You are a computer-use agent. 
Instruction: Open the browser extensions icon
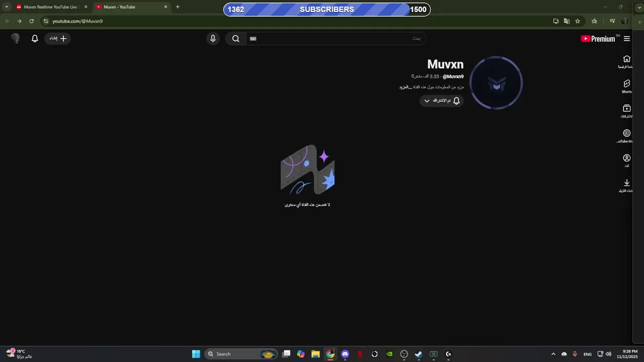tap(594, 21)
